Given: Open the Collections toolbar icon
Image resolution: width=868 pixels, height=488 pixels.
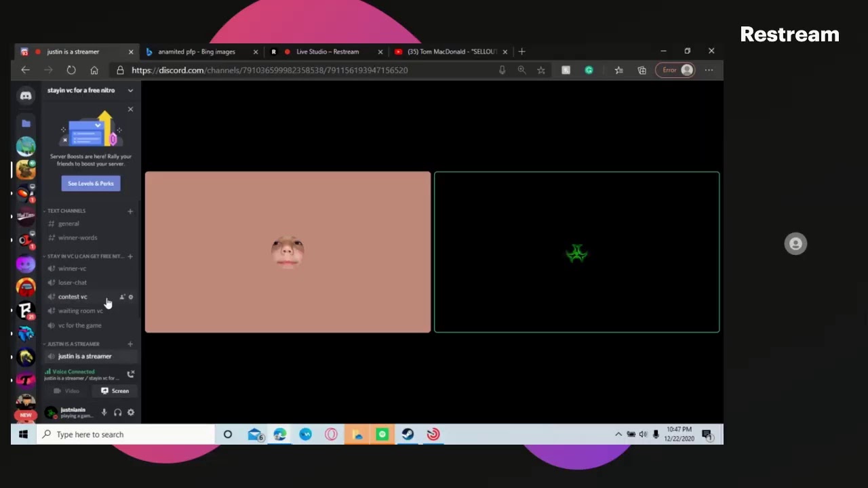Looking at the screenshot, I should point(642,70).
